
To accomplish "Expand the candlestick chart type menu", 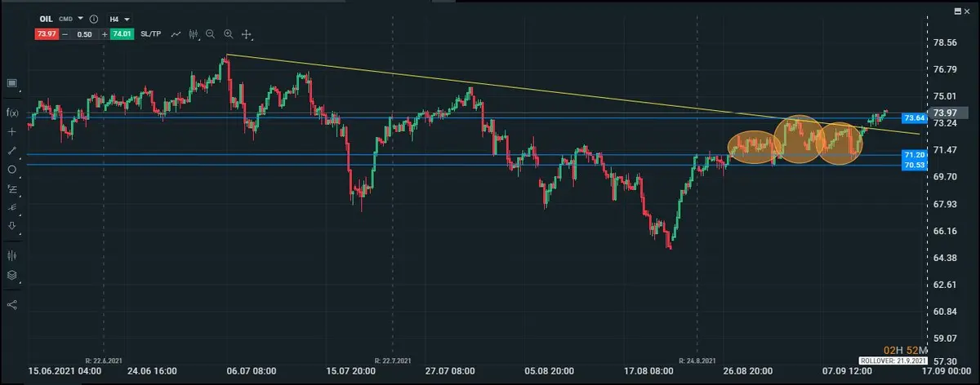I will point(194,34).
